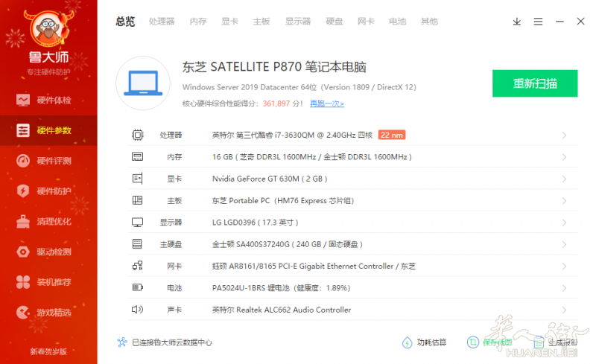596x364 pixels.
Task: Click the AR8161/8165 Ethernet Controller text
Action: (x=314, y=266)
